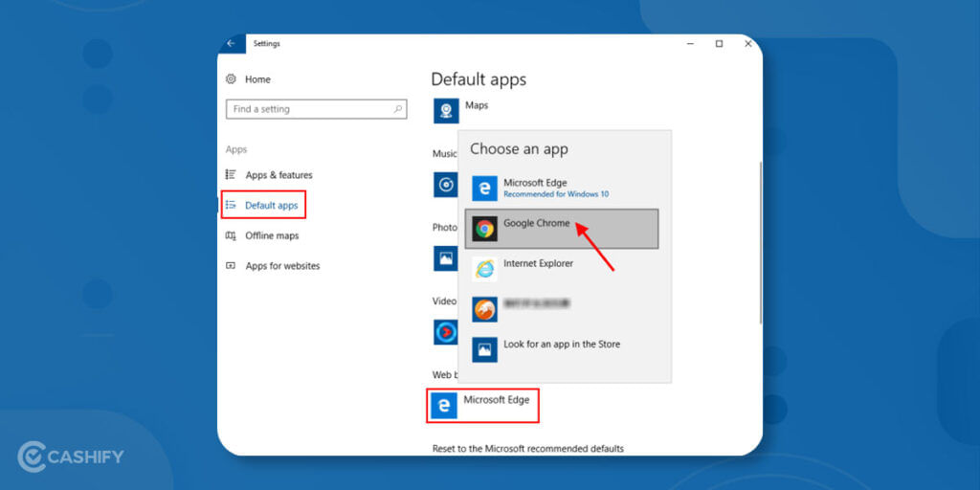Click the Apps & features list icon
The width and height of the screenshot is (980, 490).
(x=231, y=175)
